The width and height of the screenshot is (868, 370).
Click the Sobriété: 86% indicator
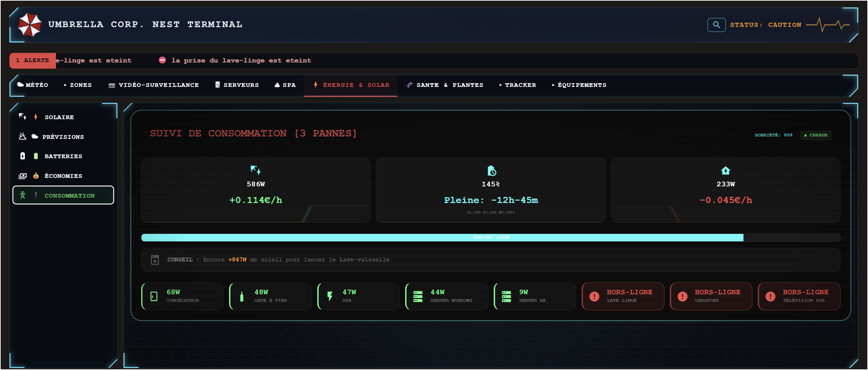tap(773, 135)
